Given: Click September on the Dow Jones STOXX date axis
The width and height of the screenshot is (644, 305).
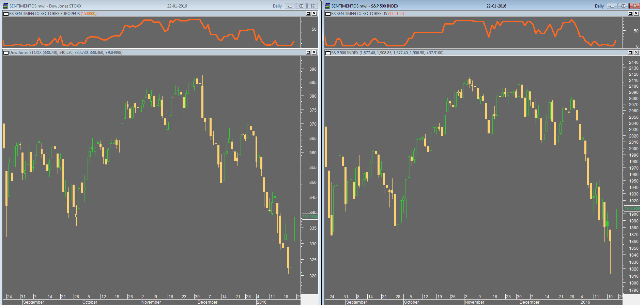Looking at the screenshot, I should click(34, 302).
